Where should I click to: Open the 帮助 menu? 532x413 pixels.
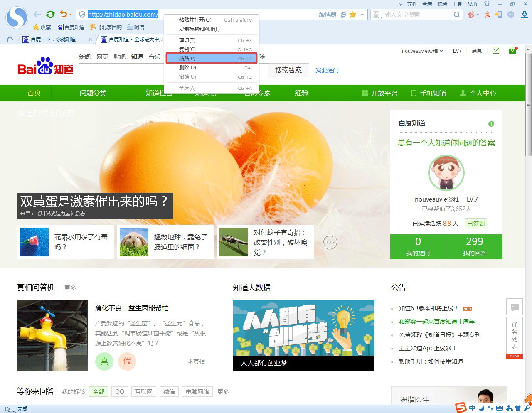click(x=472, y=4)
